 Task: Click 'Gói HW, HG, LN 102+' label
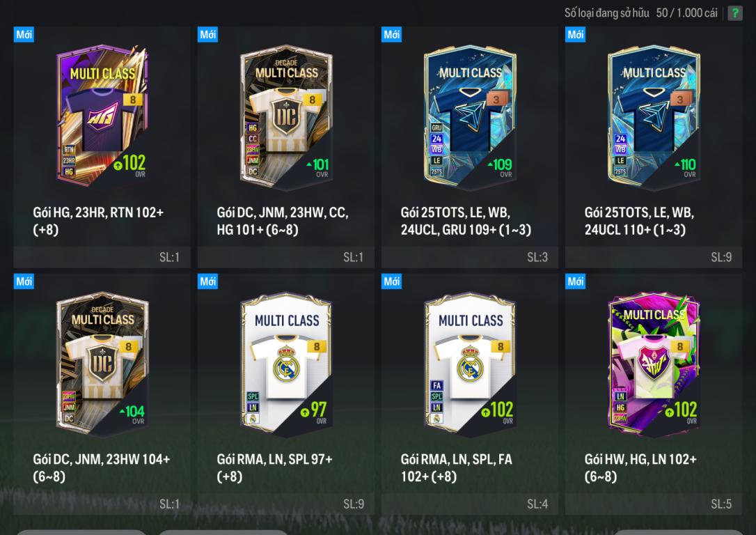pyautogui.click(x=640, y=467)
